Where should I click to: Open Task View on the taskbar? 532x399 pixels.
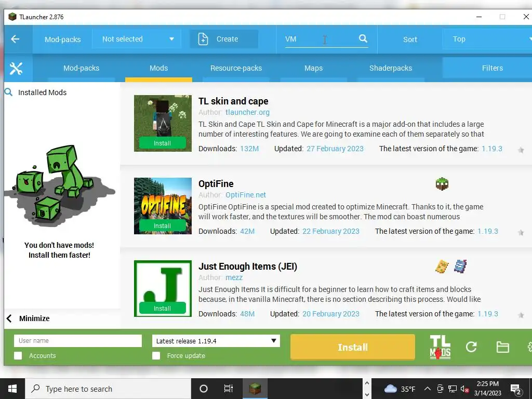tap(229, 389)
